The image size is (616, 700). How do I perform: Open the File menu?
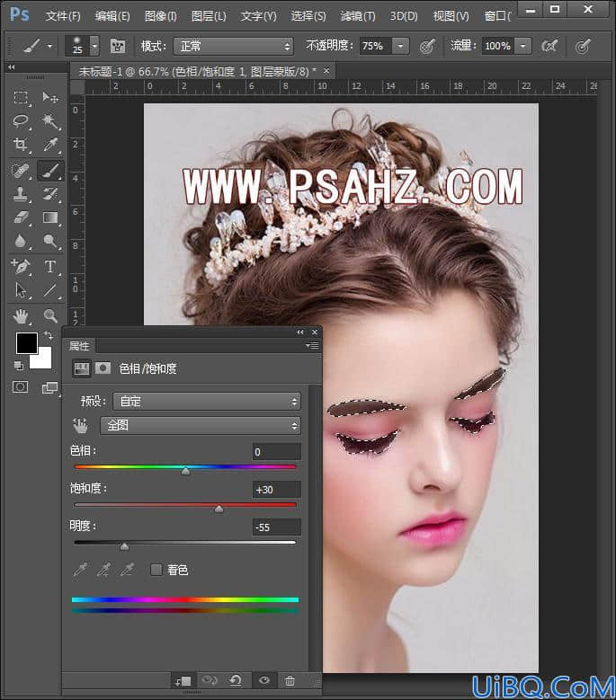coord(63,16)
